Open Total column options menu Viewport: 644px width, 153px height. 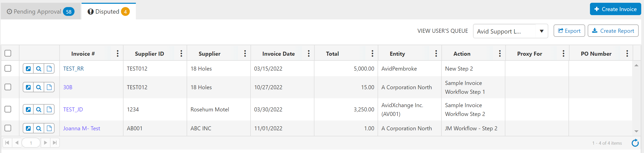(x=372, y=53)
